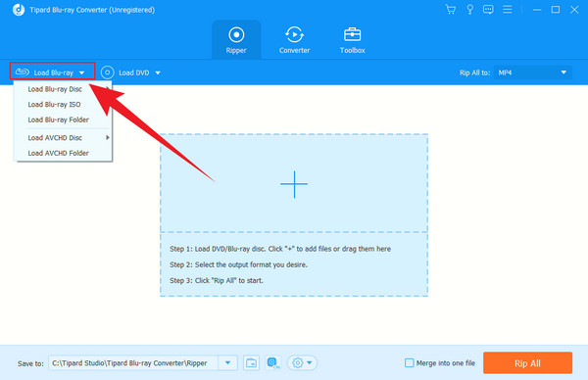Open the feedback chat icon

click(x=488, y=10)
